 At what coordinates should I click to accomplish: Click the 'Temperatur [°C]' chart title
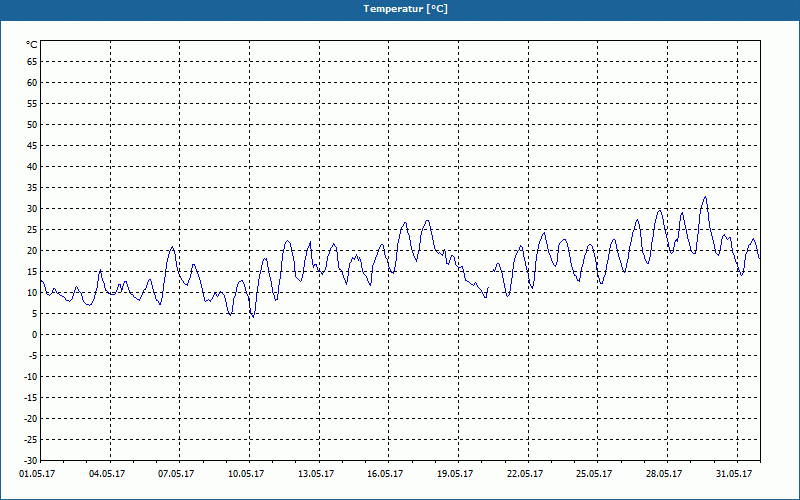pos(406,9)
